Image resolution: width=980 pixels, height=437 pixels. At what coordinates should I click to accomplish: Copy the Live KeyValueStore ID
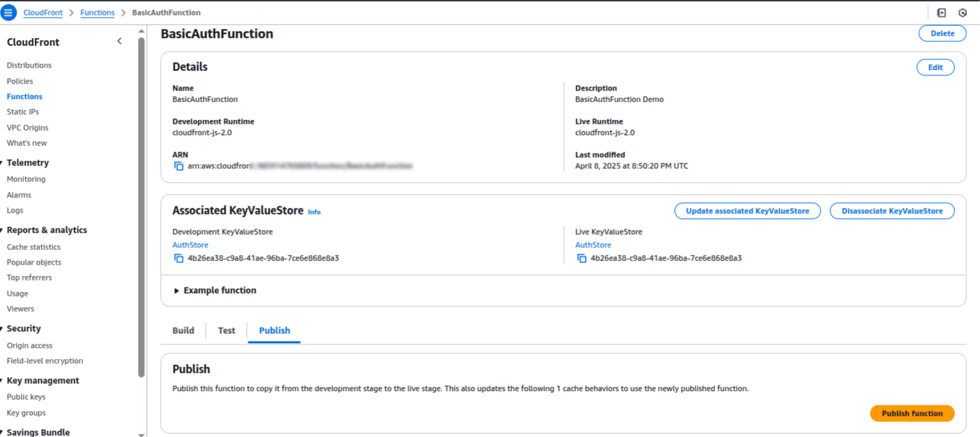[x=582, y=258]
